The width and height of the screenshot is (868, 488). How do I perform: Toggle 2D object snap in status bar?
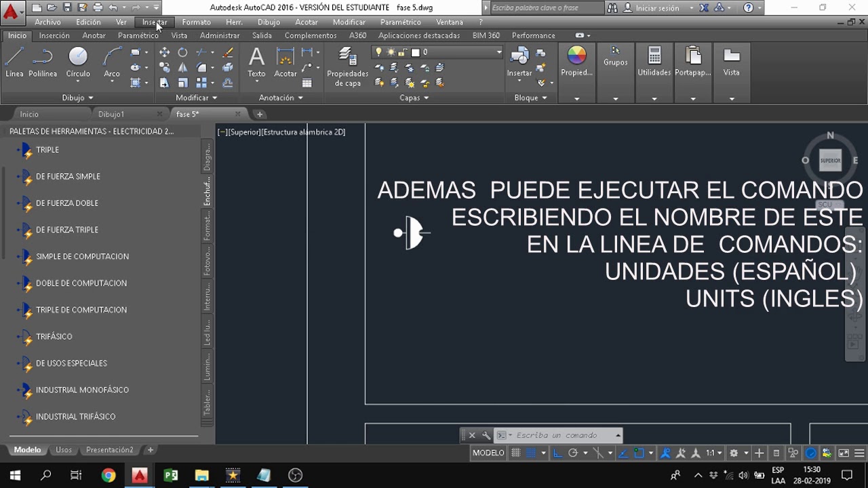(x=638, y=453)
